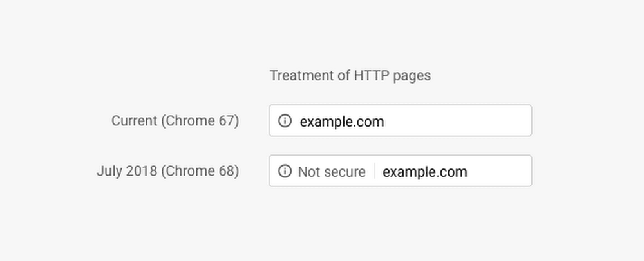Click the info icon beside Not secure
The width and height of the screenshot is (644, 261).
[x=285, y=171]
